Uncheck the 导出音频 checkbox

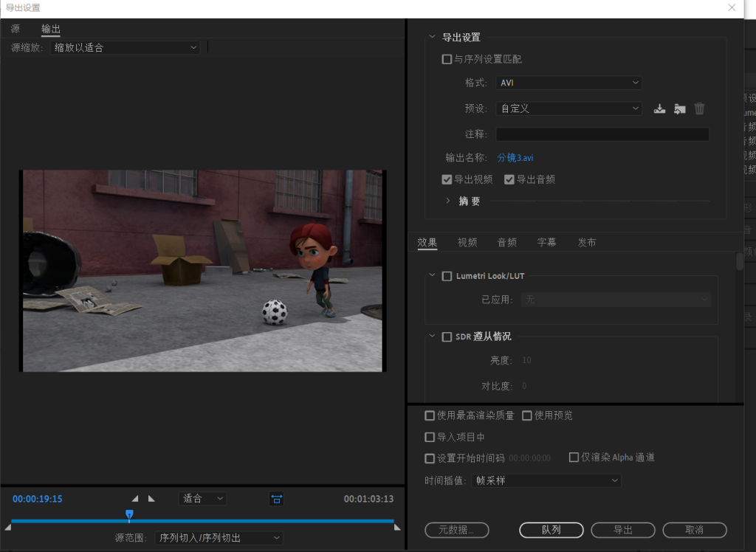[509, 180]
